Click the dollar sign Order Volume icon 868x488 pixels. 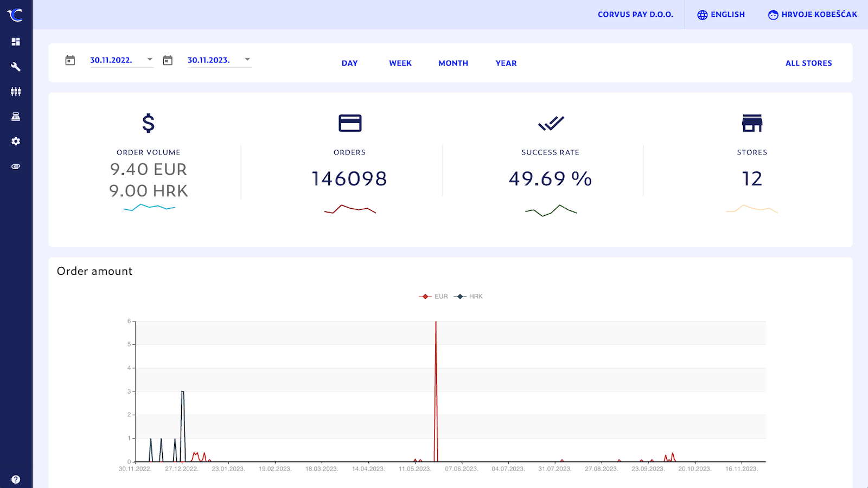pyautogui.click(x=149, y=123)
